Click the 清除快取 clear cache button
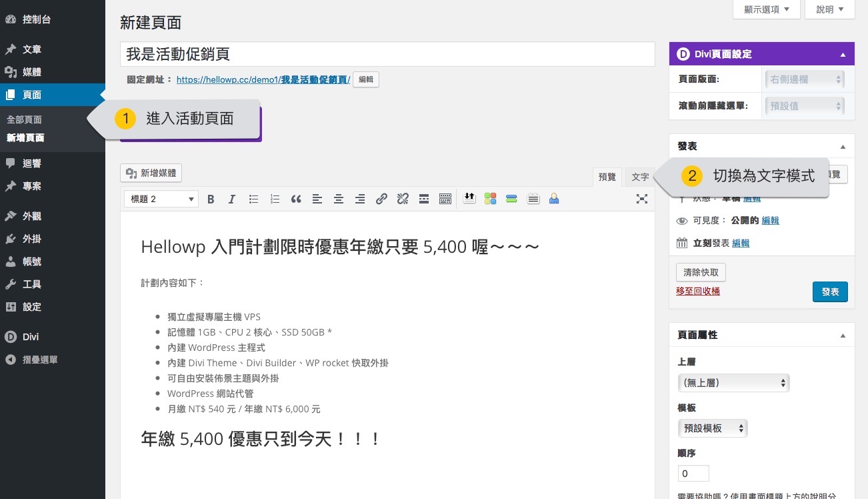The image size is (868, 499). [701, 272]
